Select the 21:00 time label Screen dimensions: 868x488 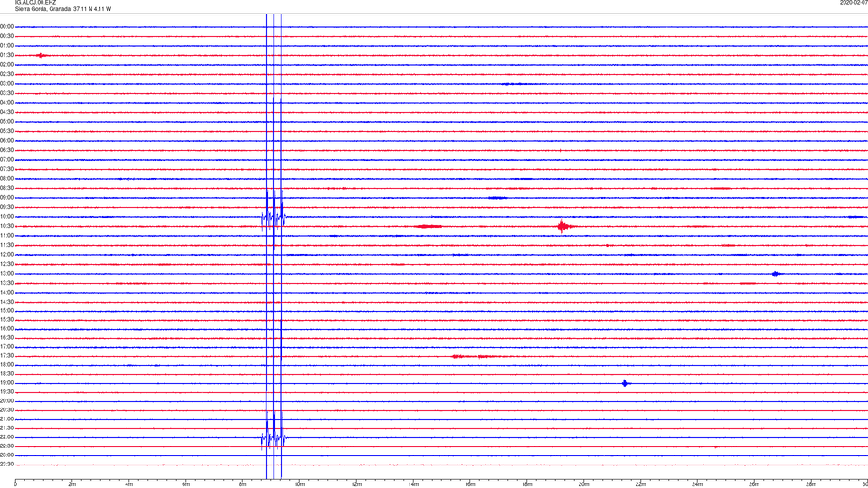(x=6, y=418)
